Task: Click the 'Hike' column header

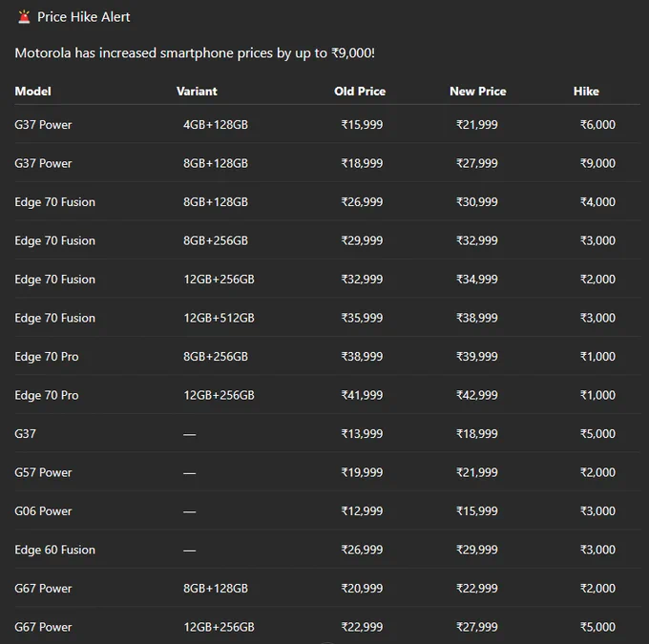Action: (x=586, y=91)
